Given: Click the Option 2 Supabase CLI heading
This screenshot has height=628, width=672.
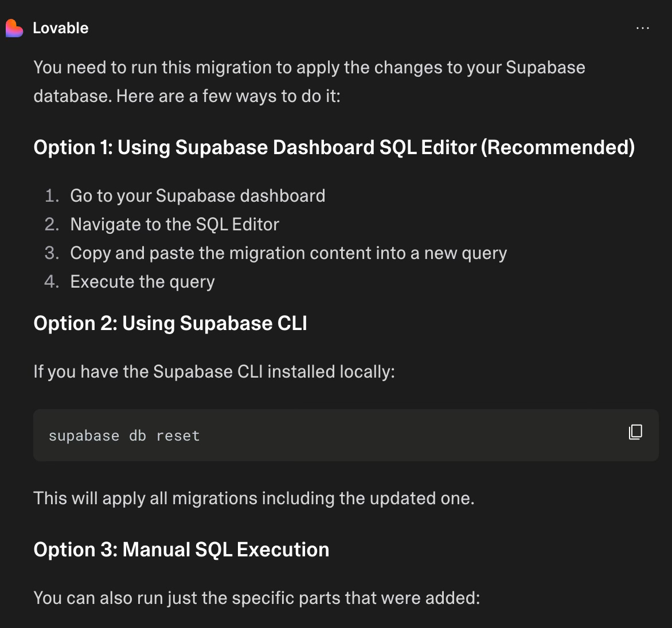Looking at the screenshot, I should (170, 323).
